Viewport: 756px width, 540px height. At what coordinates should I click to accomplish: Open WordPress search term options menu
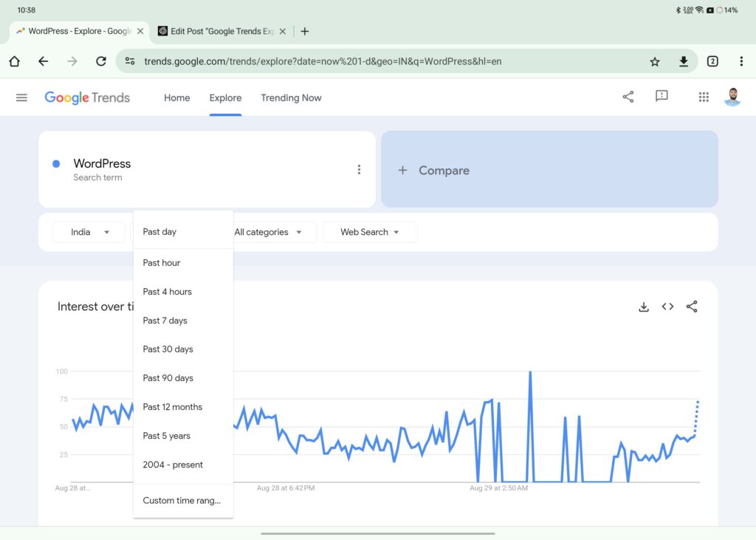tap(359, 170)
